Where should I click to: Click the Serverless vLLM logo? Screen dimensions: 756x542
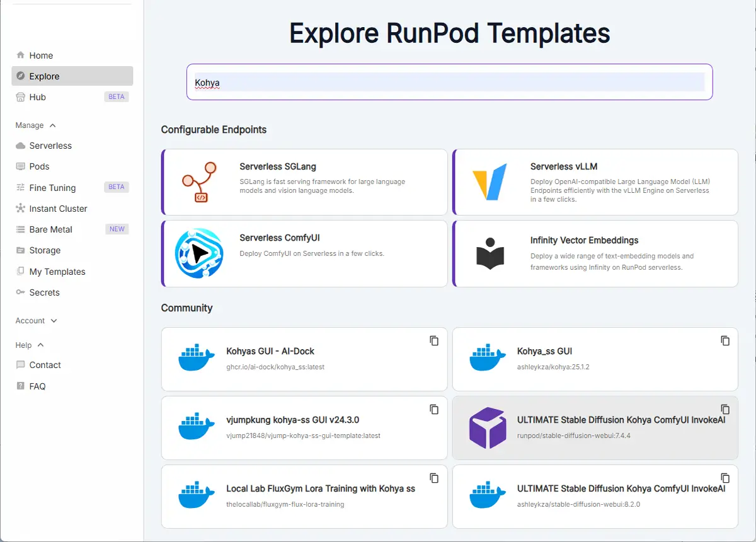point(490,182)
